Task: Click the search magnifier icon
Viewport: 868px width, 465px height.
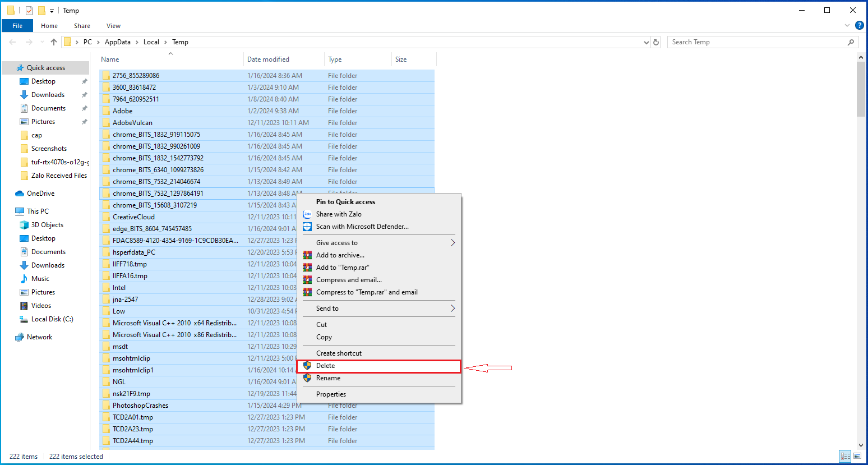Action: pyautogui.click(x=851, y=42)
